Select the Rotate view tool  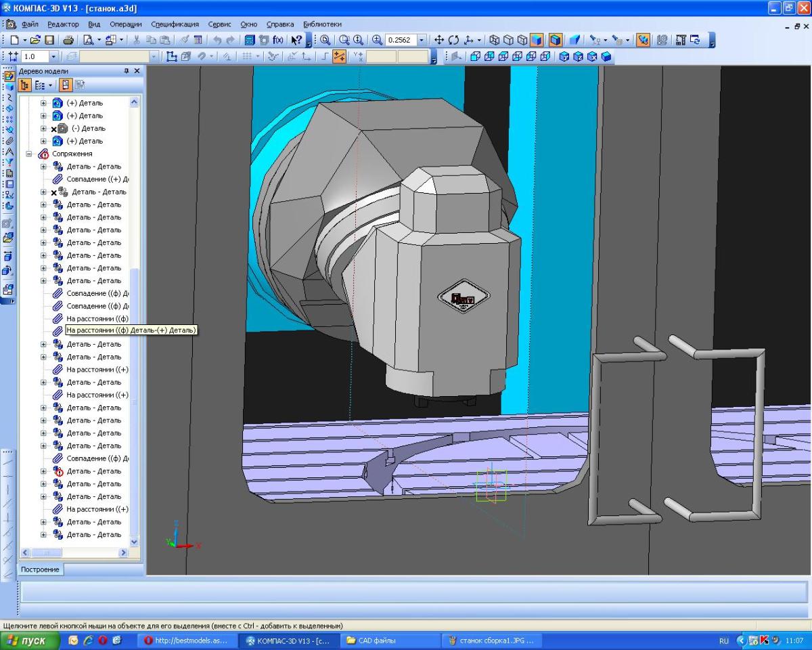pos(453,41)
